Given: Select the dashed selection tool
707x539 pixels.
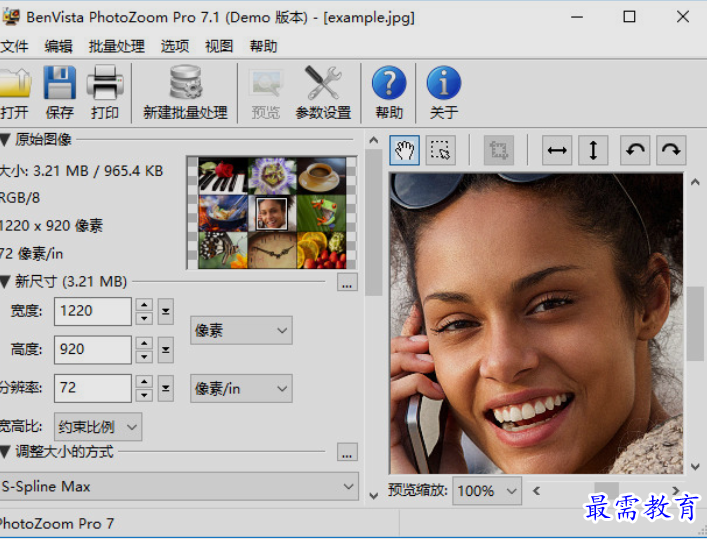Looking at the screenshot, I should click(440, 150).
